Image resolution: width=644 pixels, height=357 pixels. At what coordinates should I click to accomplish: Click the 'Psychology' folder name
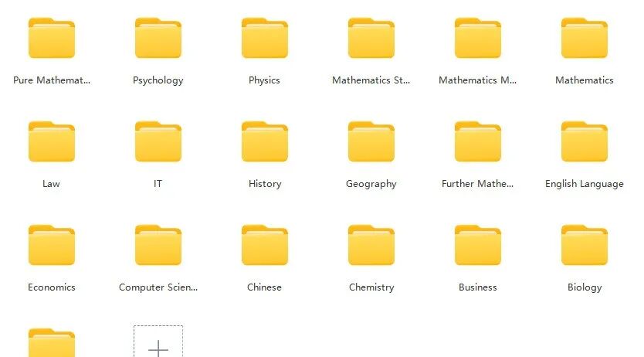[x=158, y=80]
